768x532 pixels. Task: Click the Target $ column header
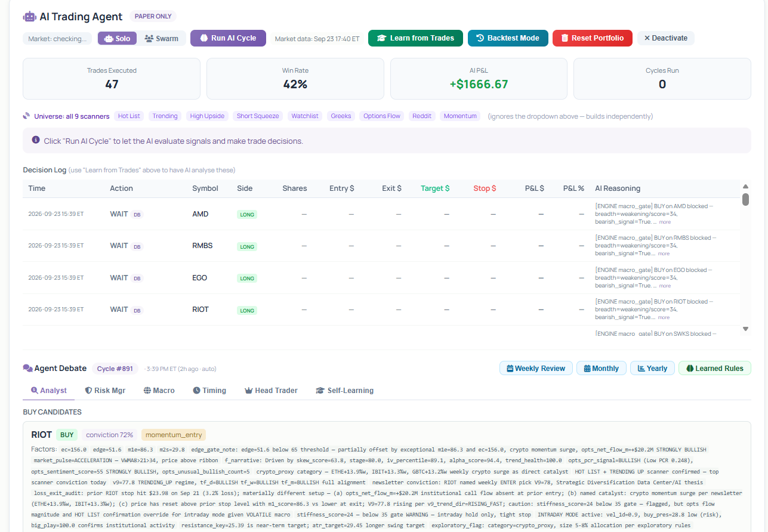435,188
